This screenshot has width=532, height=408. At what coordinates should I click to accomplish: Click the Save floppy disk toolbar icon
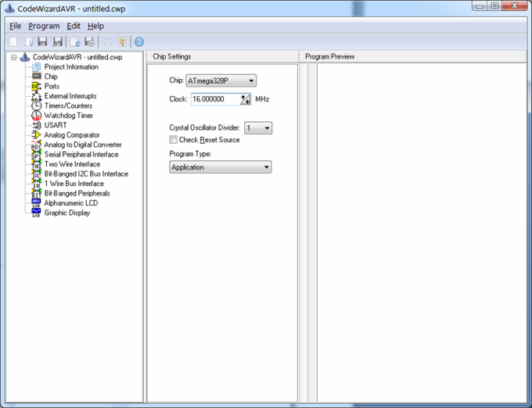(x=42, y=41)
